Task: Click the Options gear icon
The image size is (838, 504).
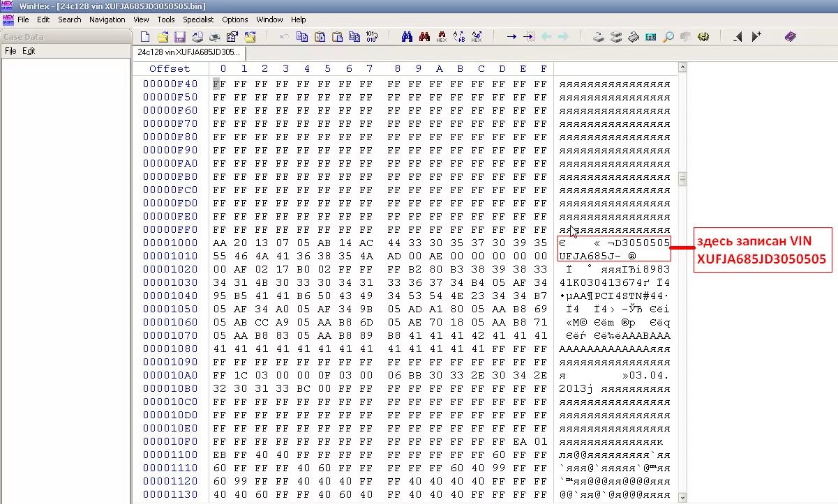Action: pos(703,37)
